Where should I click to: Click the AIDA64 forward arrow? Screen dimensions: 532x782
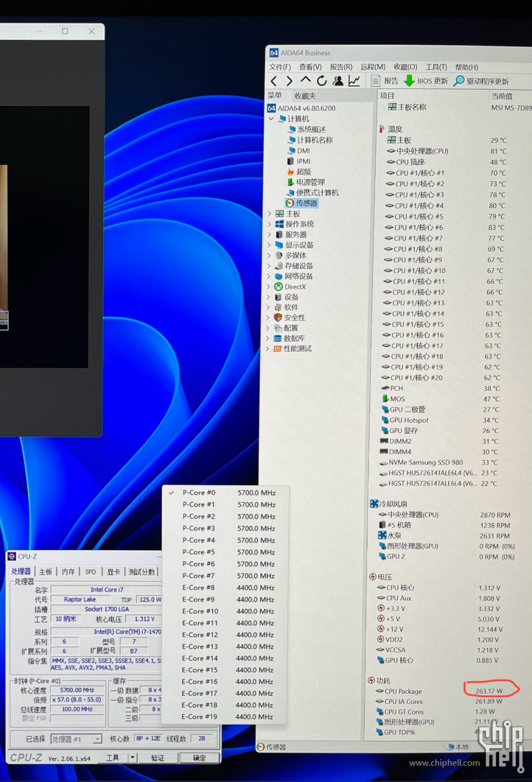point(289,81)
